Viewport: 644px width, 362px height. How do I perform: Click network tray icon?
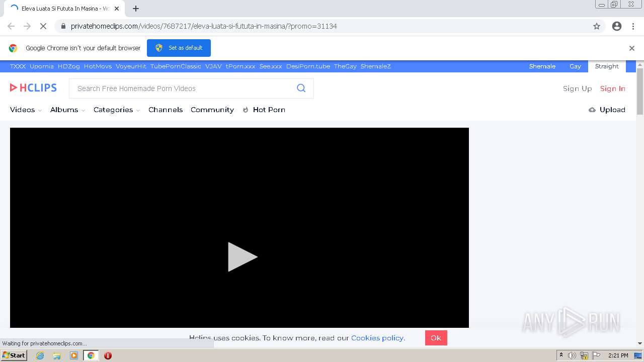pyautogui.click(x=584, y=355)
